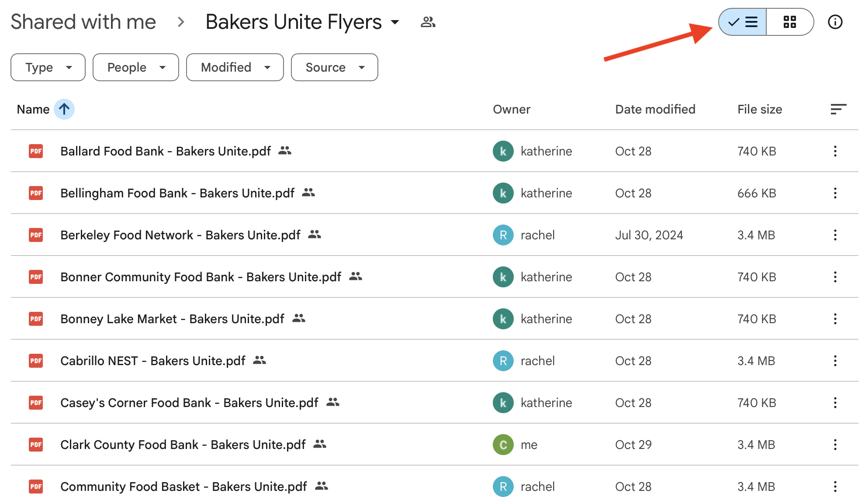Select Community Food Basket - Bakers Unite.pdf
This screenshot has width=865, height=504.
click(183, 487)
